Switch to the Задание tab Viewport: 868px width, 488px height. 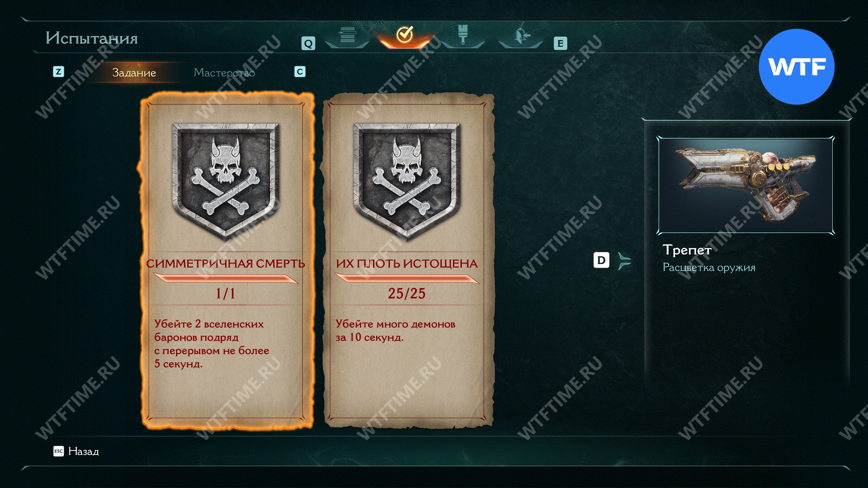(134, 73)
